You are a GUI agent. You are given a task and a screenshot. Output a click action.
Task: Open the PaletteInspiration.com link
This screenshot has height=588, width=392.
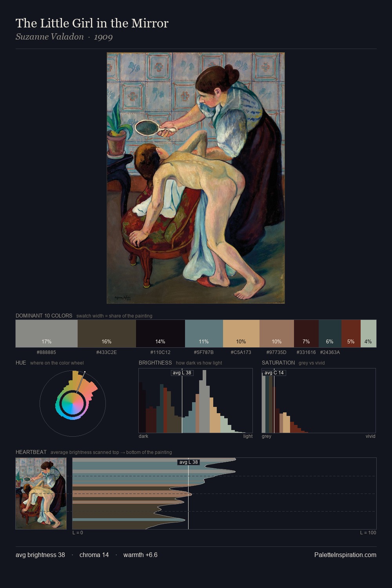(x=345, y=555)
